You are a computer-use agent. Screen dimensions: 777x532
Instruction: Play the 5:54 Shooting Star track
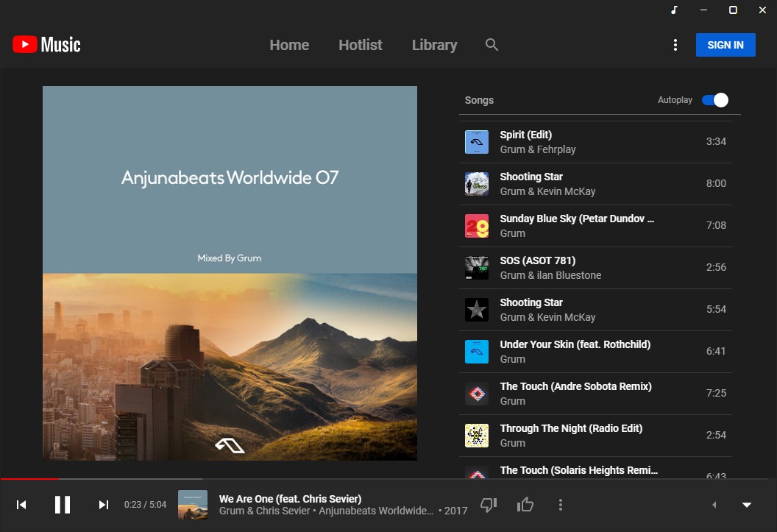pyautogui.click(x=596, y=310)
